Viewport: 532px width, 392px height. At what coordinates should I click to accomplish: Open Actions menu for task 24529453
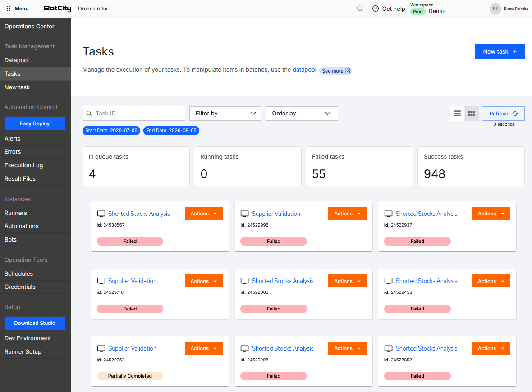click(491, 281)
